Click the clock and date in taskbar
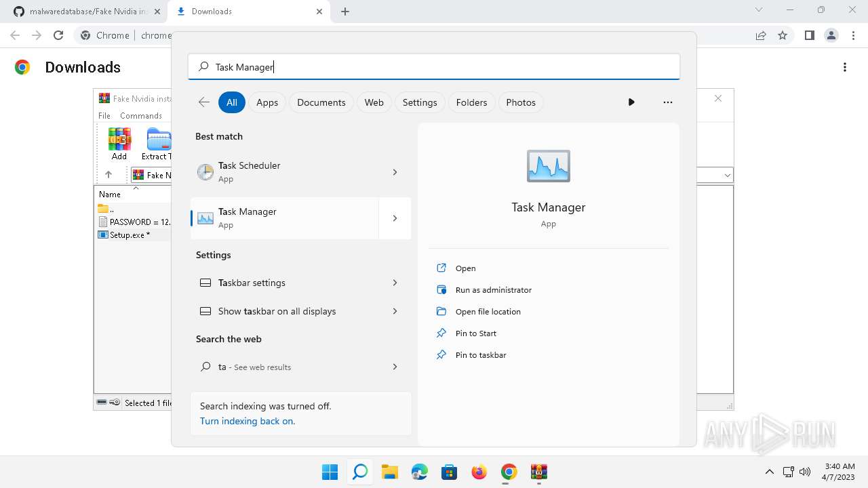Image resolution: width=868 pixels, height=488 pixels. pyautogui.click(x=840, y=472)
